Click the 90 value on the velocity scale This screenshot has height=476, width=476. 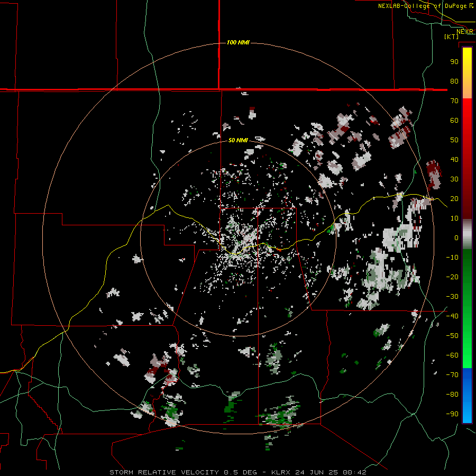click(x=454, y=62)
